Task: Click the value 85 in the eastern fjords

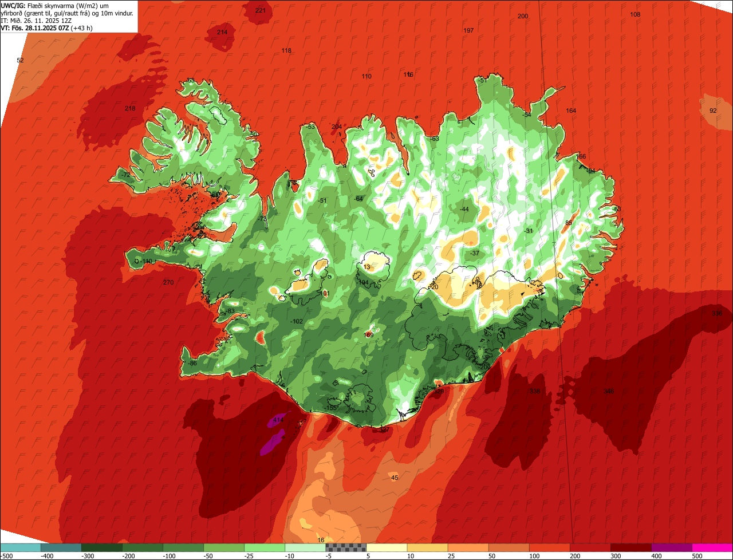Action: 569,223
